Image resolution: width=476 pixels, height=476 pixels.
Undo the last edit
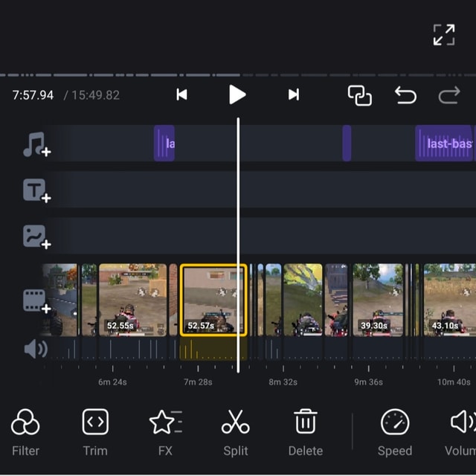pos(405,95)
